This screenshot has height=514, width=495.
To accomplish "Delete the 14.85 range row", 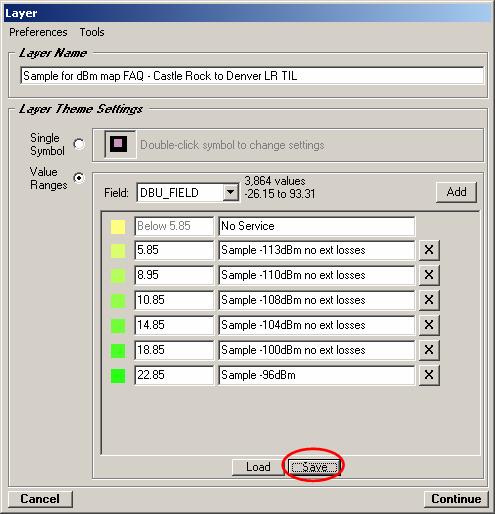I will 429,325.
